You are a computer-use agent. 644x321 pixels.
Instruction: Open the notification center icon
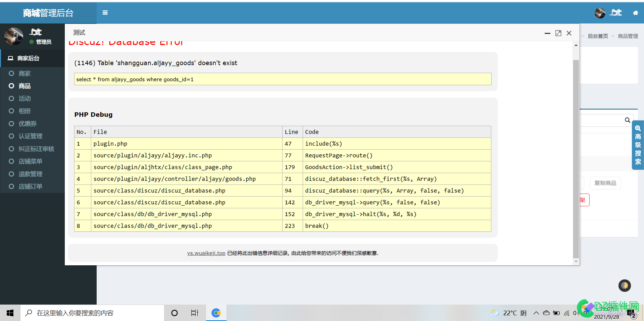click(632, 314)
